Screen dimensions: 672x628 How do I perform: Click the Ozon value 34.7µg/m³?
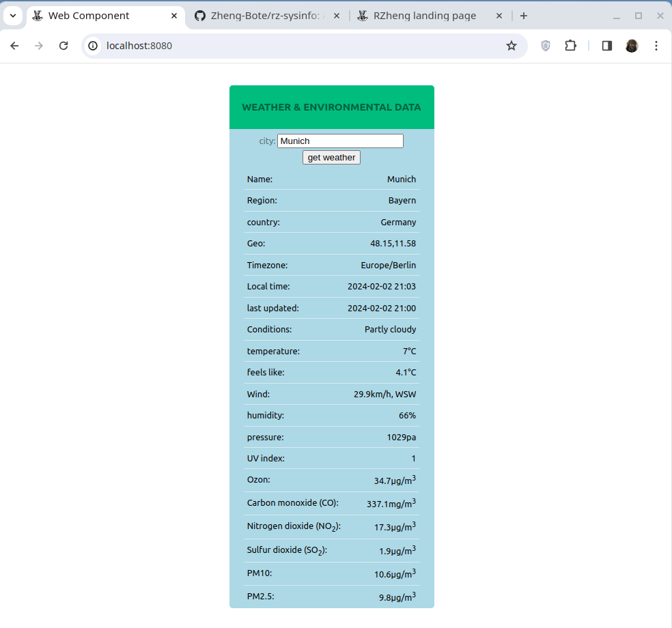coord(395,480)
